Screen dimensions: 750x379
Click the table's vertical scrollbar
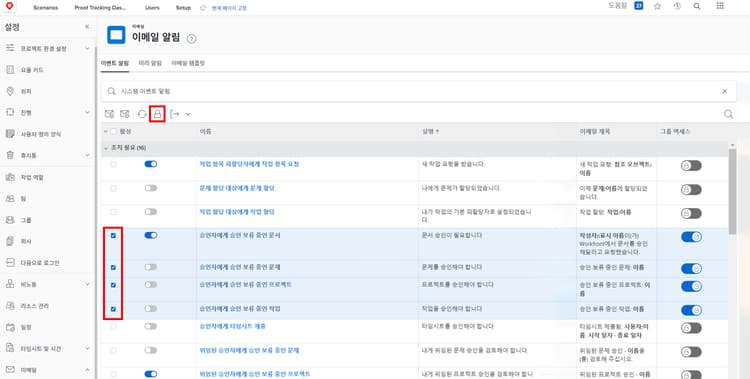coord(732,191)
